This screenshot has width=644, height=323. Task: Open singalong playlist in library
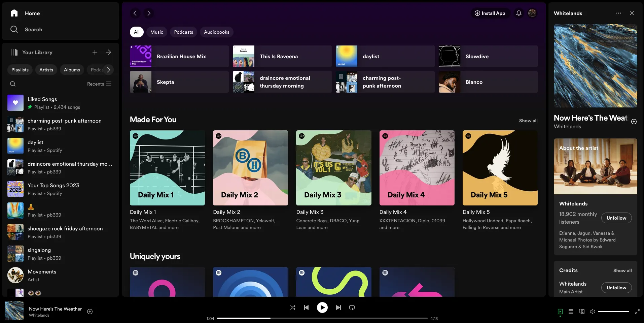click(x=60, y=254)
